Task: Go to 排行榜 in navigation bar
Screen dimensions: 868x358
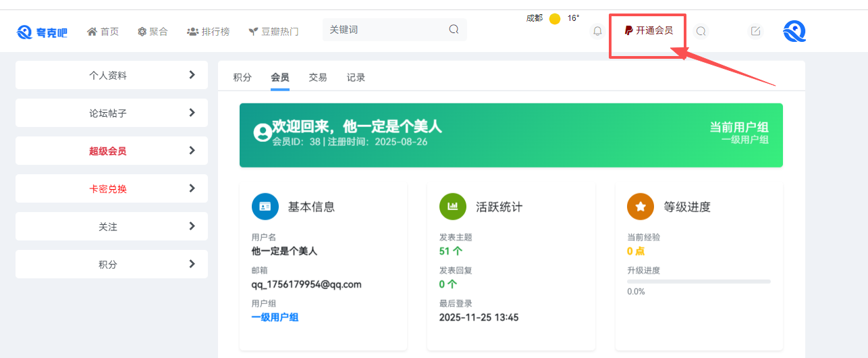Action: pos(209,32)
